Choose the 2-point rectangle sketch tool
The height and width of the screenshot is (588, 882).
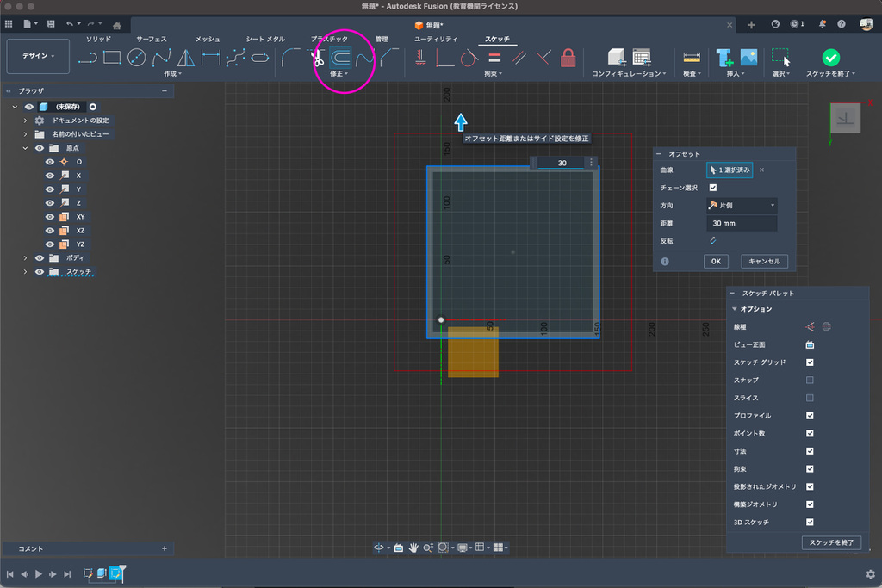111,58
